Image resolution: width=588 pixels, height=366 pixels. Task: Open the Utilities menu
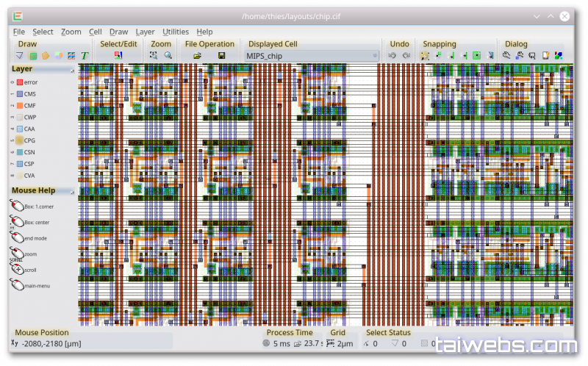[x=176, y=32]
